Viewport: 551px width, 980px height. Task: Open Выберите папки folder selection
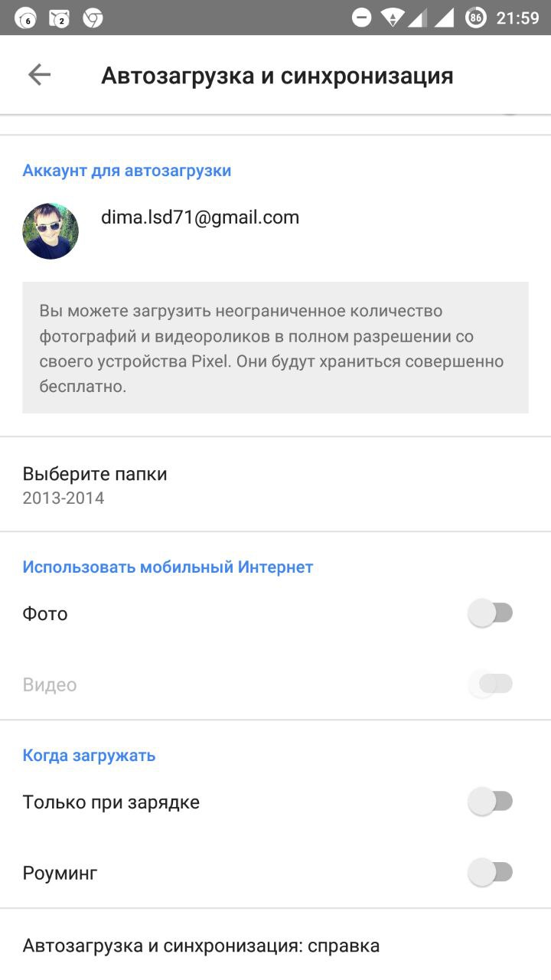tap(95, 485)
